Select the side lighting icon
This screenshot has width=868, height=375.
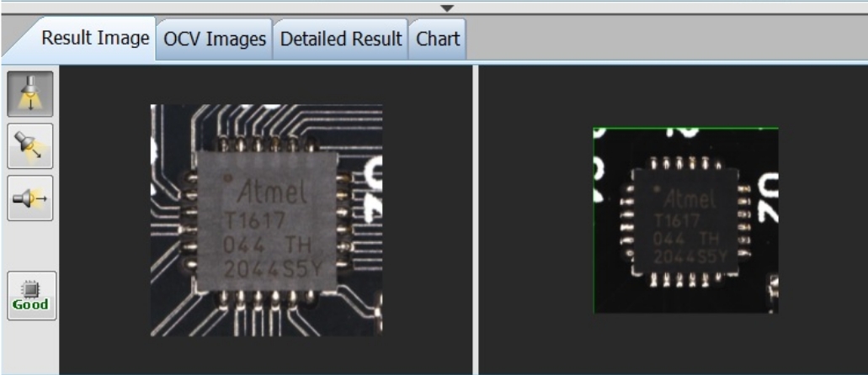(x=30, y=198)
